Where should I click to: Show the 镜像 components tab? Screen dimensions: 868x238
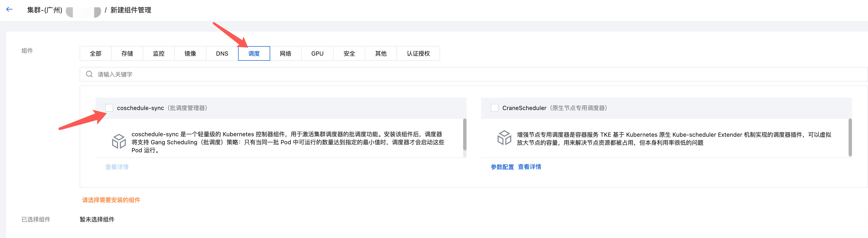(x=190, y=54)
